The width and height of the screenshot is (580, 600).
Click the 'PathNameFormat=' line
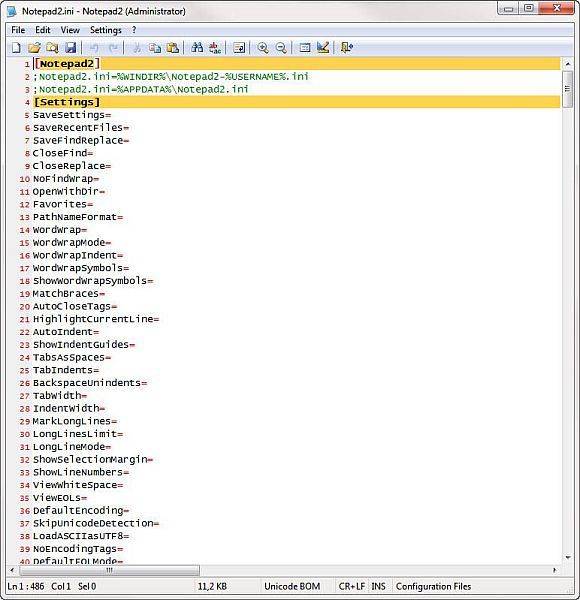coord(78,217)
